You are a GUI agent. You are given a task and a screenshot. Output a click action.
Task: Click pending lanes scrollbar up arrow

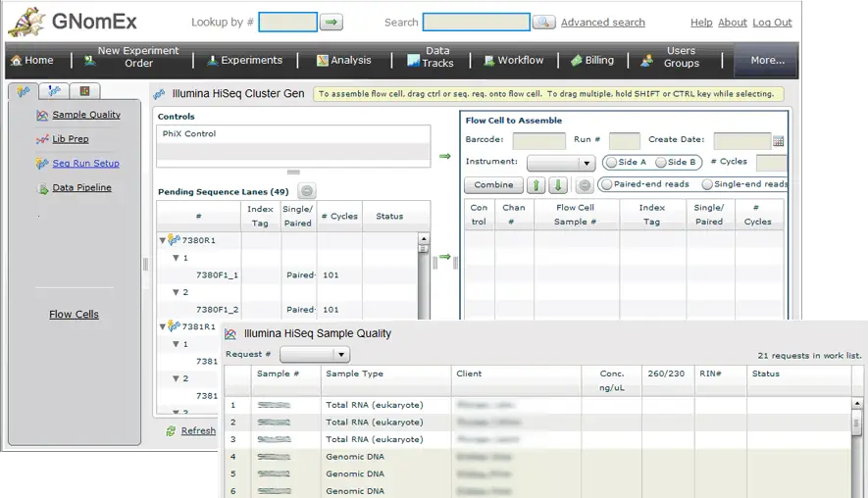click(x=424, y=238)
